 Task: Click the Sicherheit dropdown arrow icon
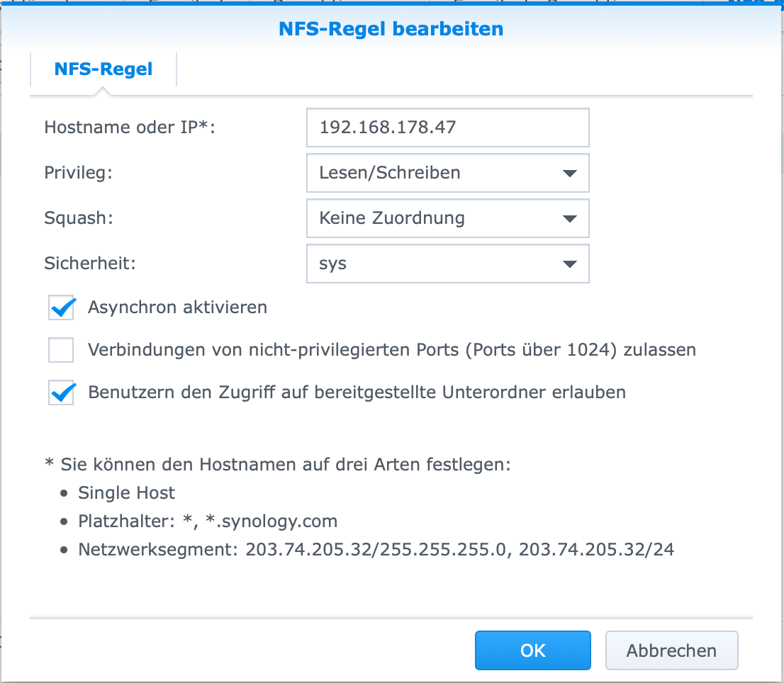pyautogui.click(x=569, y=264)
